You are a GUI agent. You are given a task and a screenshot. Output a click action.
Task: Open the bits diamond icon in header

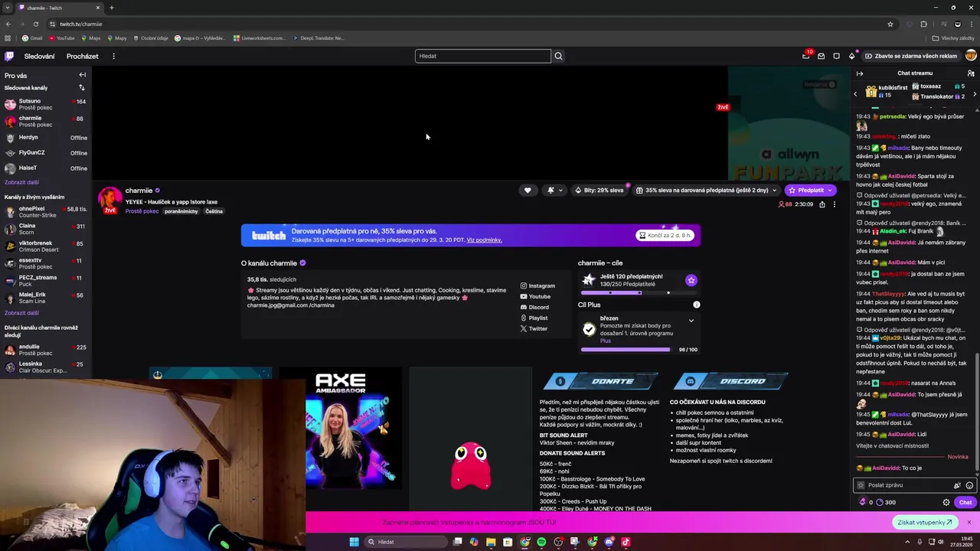[x=851, y=56]
